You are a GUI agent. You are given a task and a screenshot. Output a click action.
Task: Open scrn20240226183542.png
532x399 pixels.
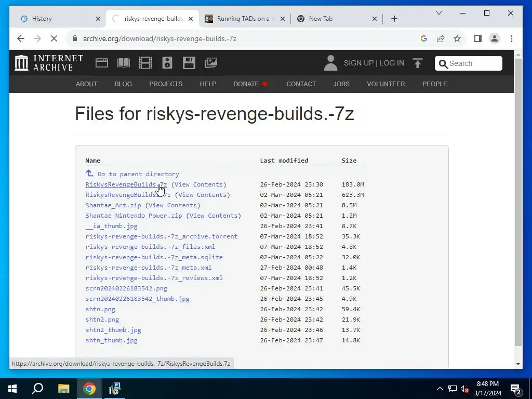point(126,288)
